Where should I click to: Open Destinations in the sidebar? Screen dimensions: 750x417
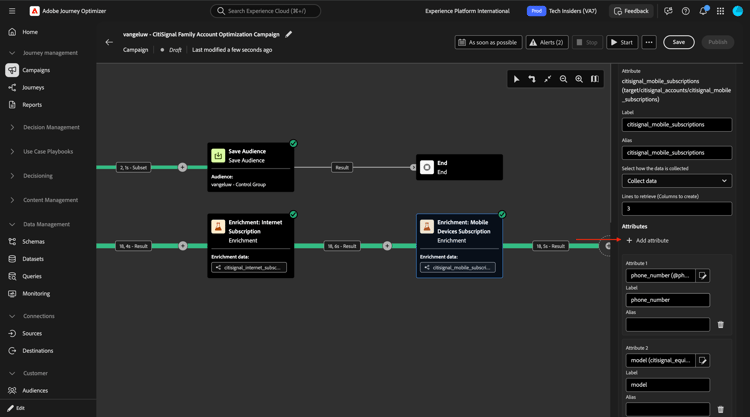coord(38,351)
